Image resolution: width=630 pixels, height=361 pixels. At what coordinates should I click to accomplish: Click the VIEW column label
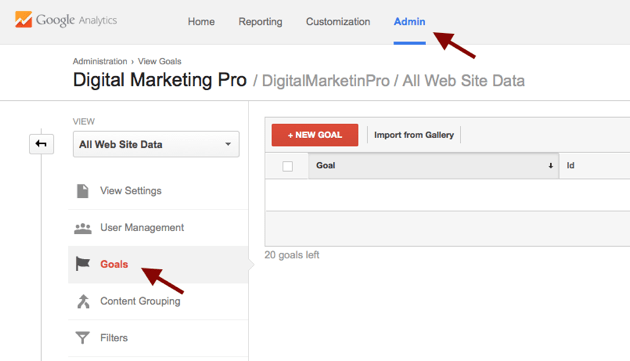point(84,121)
